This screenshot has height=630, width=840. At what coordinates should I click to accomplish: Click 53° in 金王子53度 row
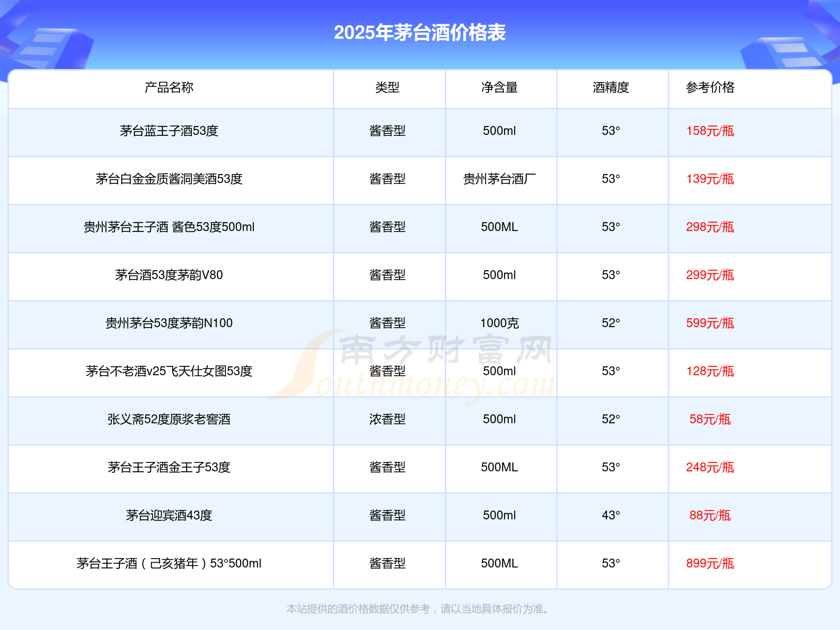[x=611, y=467]
